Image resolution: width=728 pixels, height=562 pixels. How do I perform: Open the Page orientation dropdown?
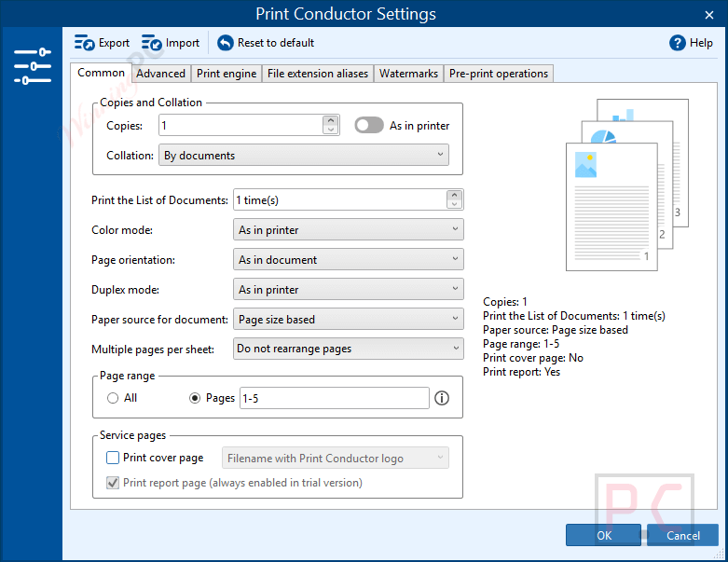(x=349, y=259)
